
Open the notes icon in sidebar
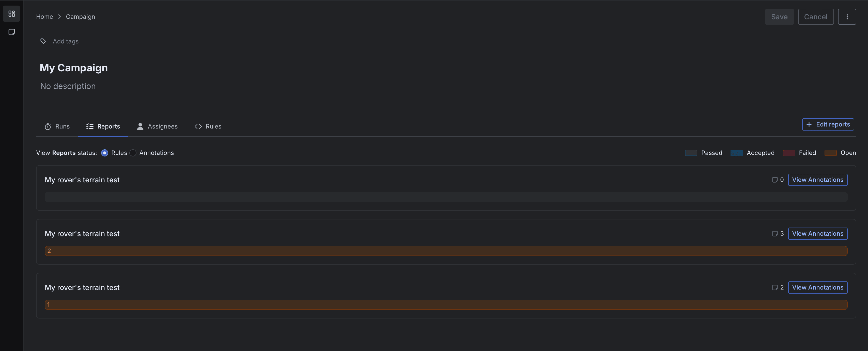pyautogui.click(x=11, y=32)
